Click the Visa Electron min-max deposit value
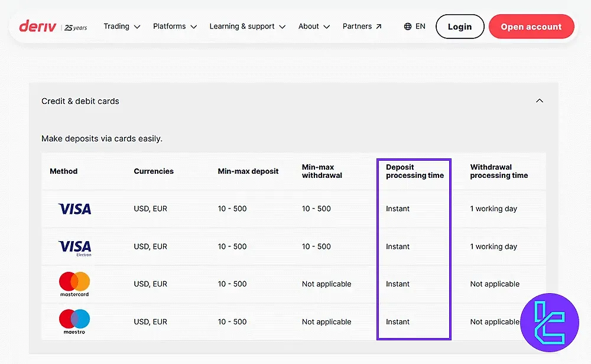 [232, 246]
